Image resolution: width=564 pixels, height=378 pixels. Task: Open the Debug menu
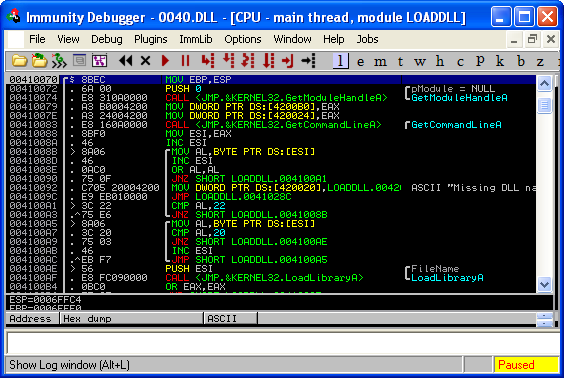point(106,39)
